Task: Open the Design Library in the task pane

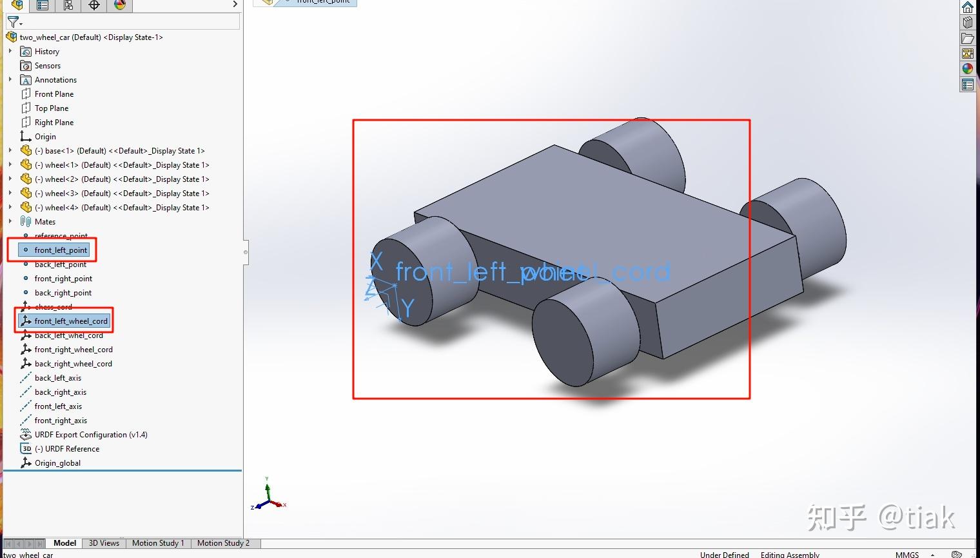Action: click(x=968, y=22)
